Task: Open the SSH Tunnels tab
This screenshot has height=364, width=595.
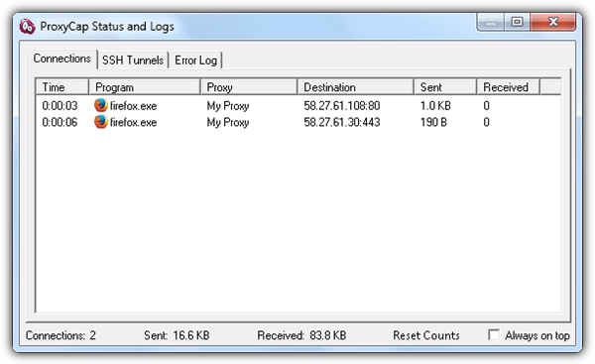Action: [133, 60]
